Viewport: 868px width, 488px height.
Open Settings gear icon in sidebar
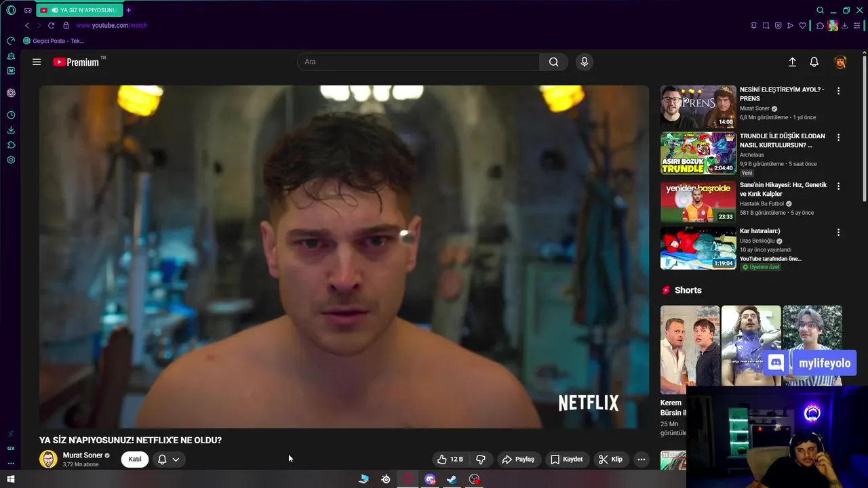tap(11, 160)
